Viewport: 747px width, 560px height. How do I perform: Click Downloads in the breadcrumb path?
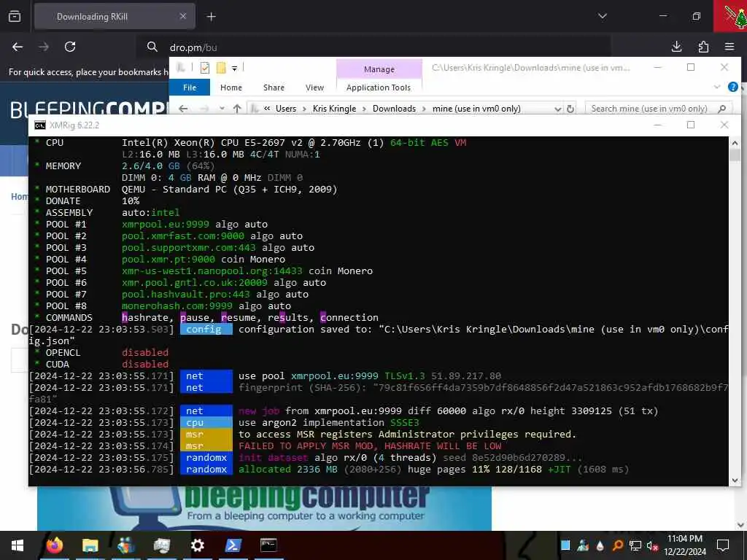(394, 109)
